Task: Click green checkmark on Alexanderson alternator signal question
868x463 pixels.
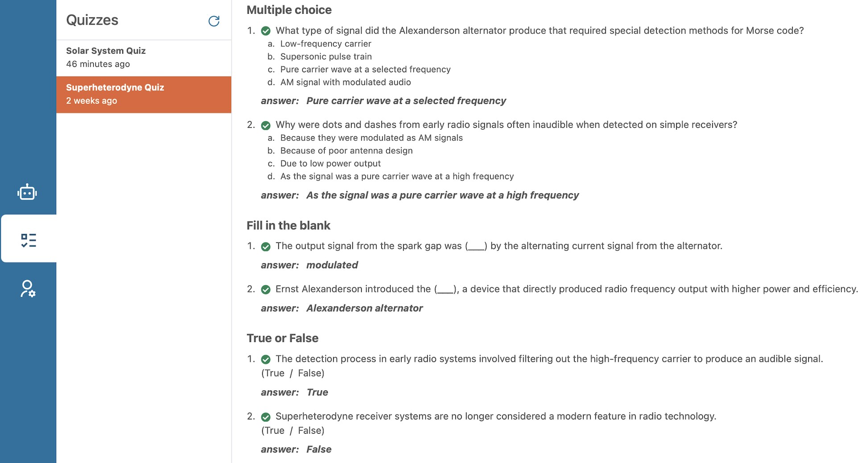Action: point(266,31)
